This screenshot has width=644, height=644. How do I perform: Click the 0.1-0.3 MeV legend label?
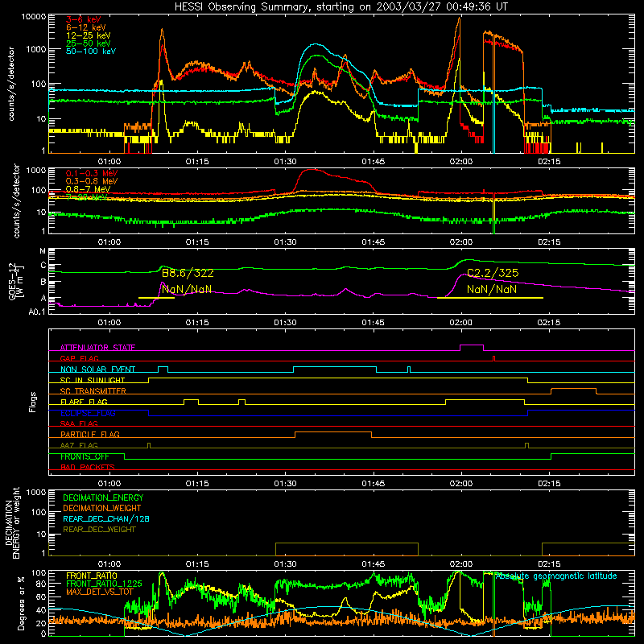92,173
